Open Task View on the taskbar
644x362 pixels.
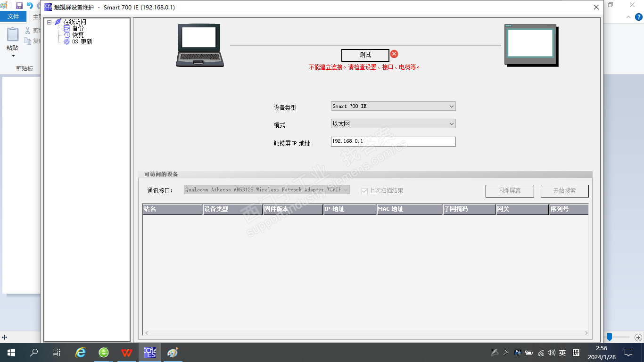(57, 353)
